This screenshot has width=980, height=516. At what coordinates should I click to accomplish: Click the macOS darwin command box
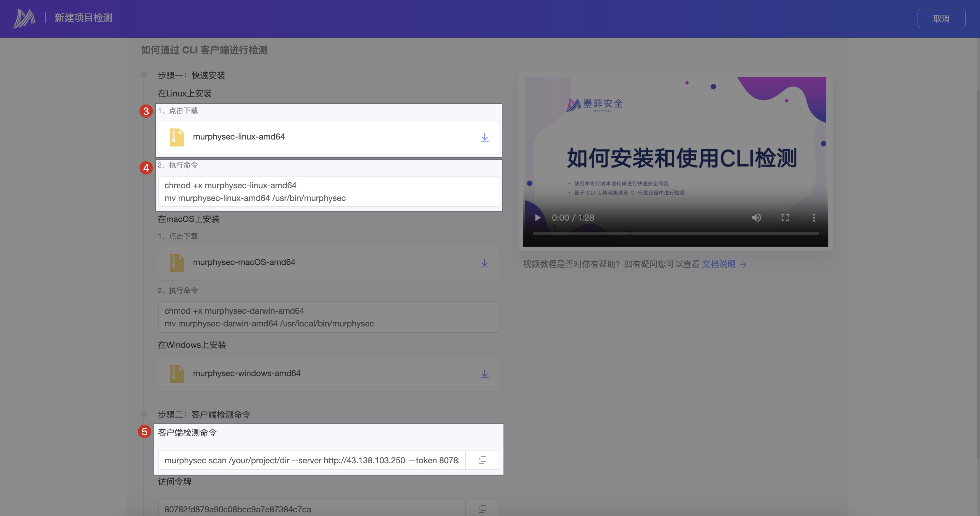(328, 317)
